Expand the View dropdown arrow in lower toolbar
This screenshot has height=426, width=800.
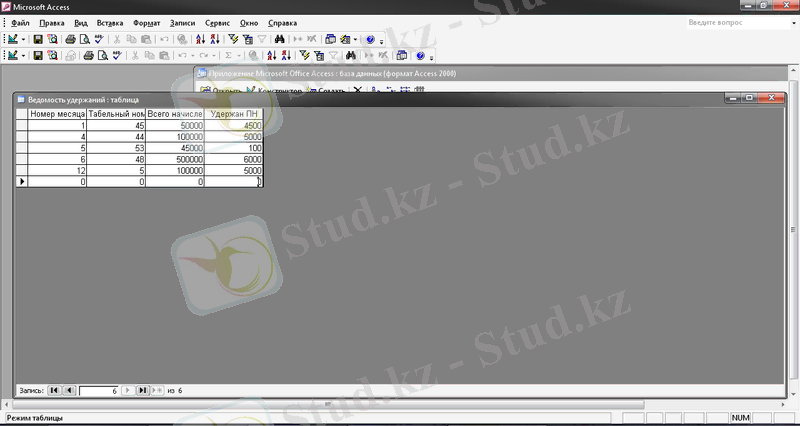click(23, 56)
